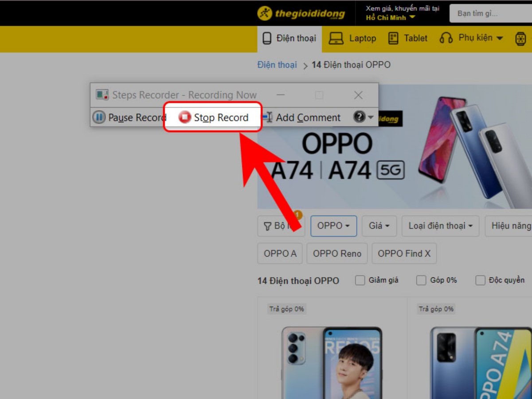
Task: Click the OPPO Reno filter button
Action: (337, 254)
